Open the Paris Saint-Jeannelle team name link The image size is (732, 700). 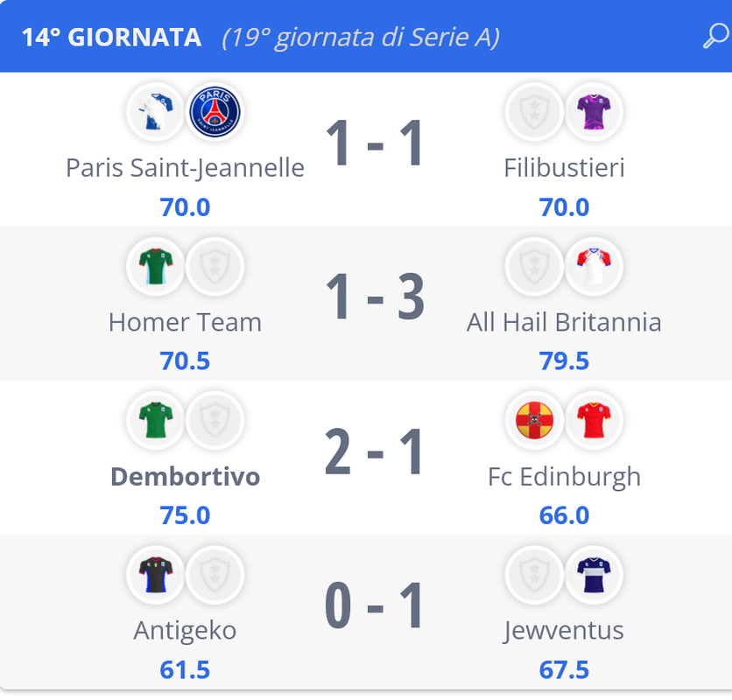[x=185, y=167]
